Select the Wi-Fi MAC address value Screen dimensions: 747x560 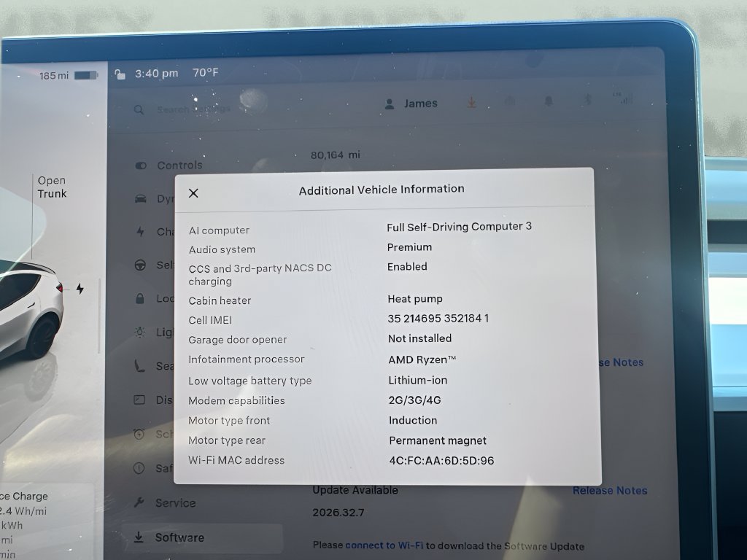tap(441, 461)
